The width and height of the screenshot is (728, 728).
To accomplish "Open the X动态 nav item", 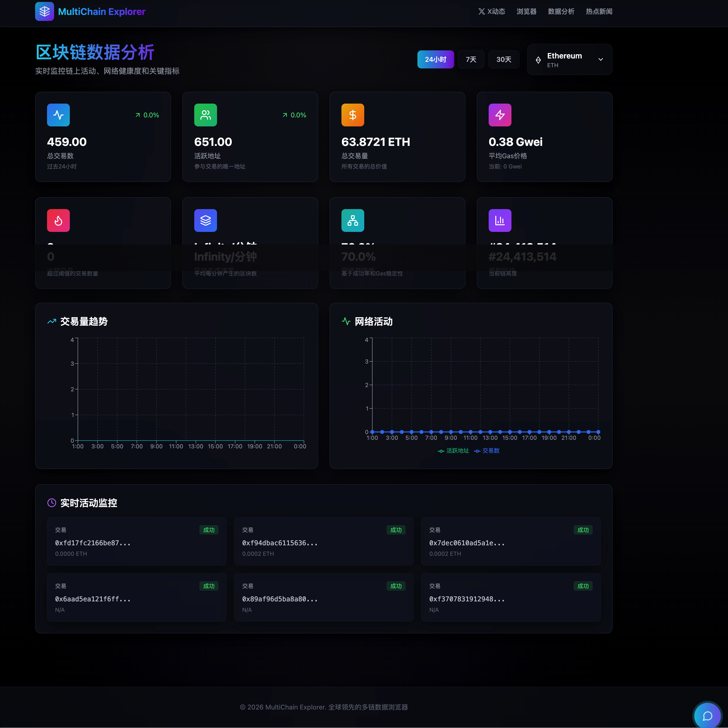I will coord(491,12).
